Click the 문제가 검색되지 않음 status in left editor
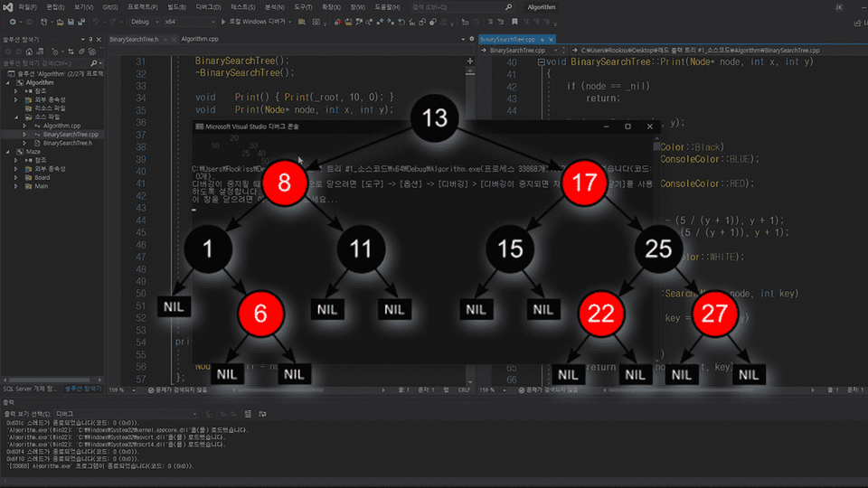The width and height of the screenshot is (868, 488). coord(178,390)
